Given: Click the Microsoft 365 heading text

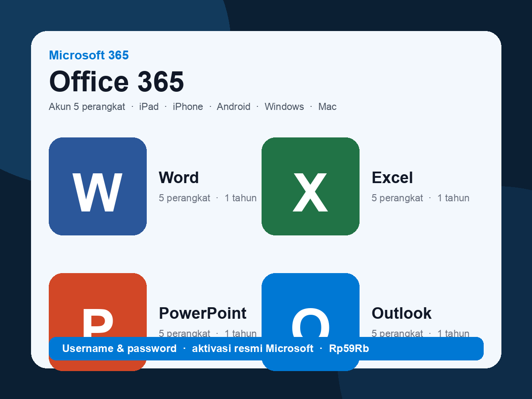Looking at the screenshot, I should 89,55.
